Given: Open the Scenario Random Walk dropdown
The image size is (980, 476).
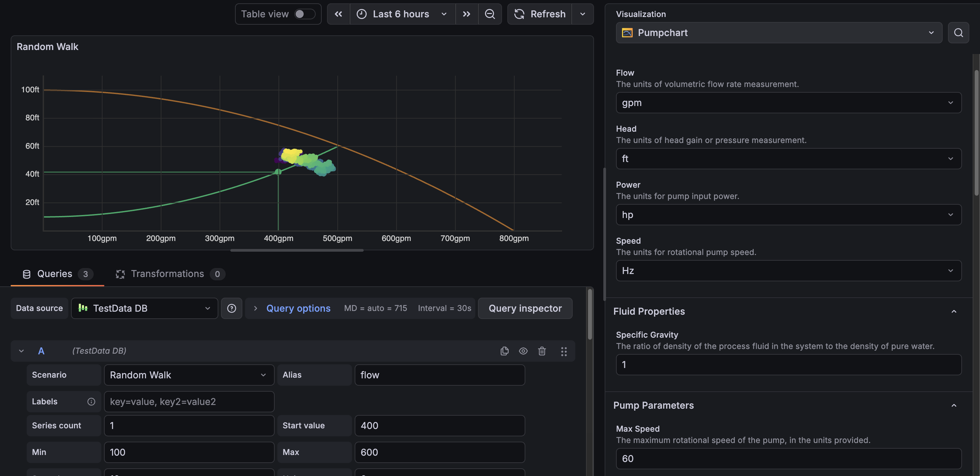Looking at the screenshot, I should (189, 375).
